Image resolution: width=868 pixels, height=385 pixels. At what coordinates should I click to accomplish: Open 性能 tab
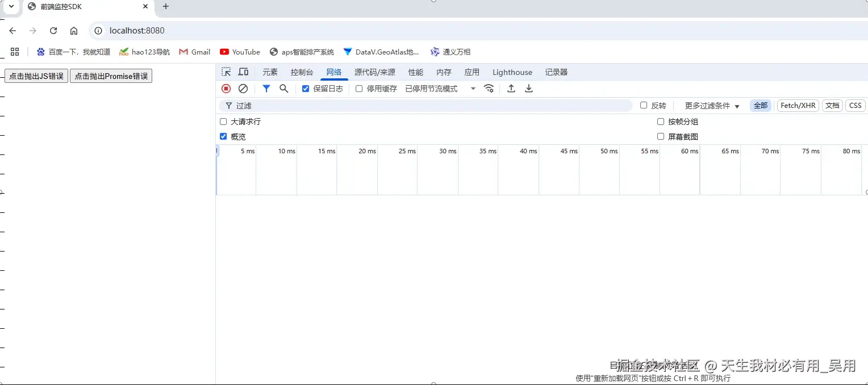416,72
